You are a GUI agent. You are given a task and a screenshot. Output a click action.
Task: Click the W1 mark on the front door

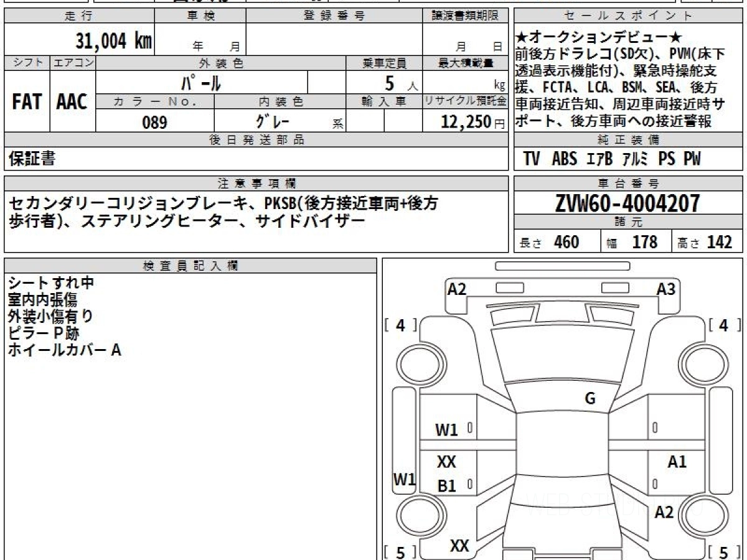pyautogui.click(x=446, y=429)
